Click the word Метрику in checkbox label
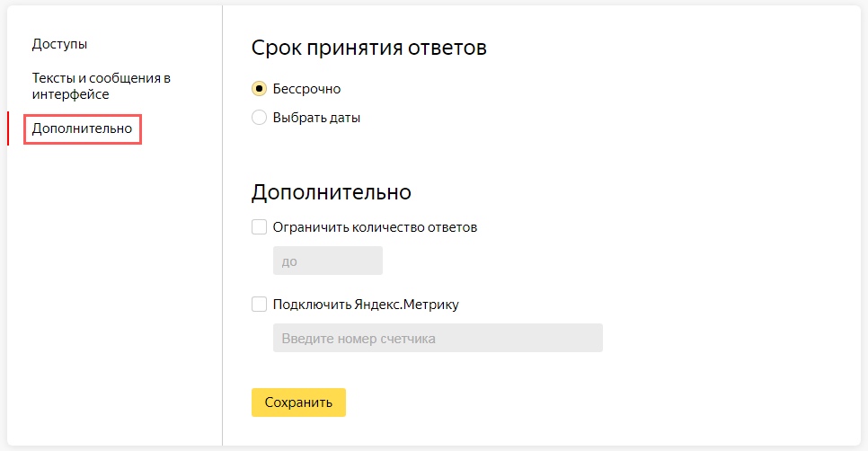 click(430, 305)
